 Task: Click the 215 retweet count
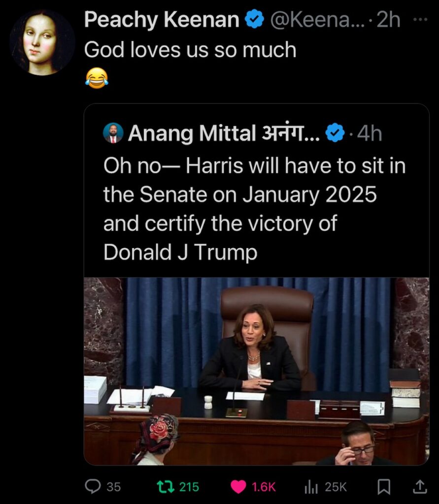click(x=189, y=487)
